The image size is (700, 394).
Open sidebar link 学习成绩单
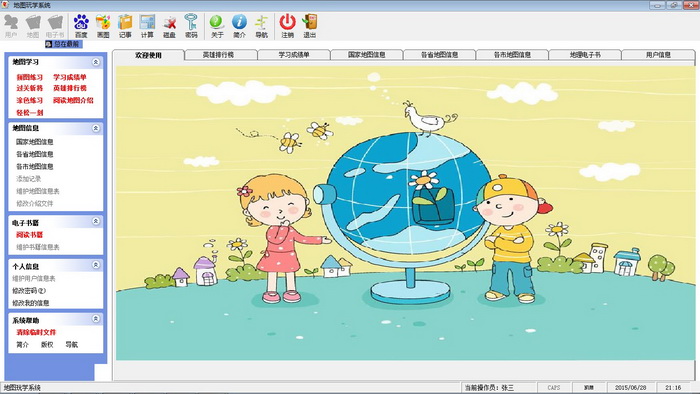click(70, 77)
